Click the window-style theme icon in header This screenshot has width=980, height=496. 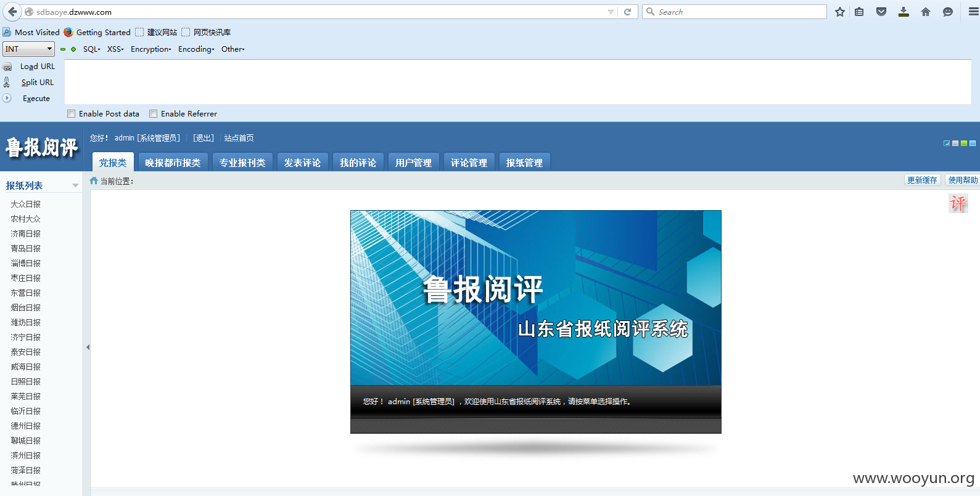pos(947,143)
